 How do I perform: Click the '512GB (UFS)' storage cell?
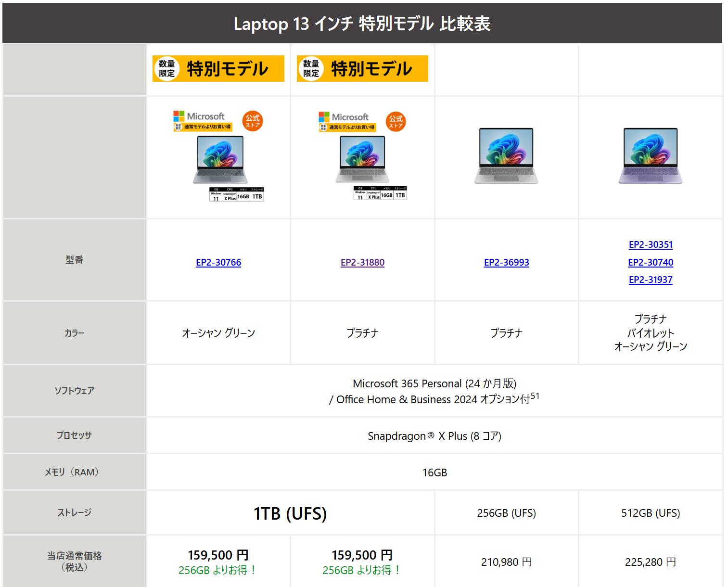click(x=651, y=513)
